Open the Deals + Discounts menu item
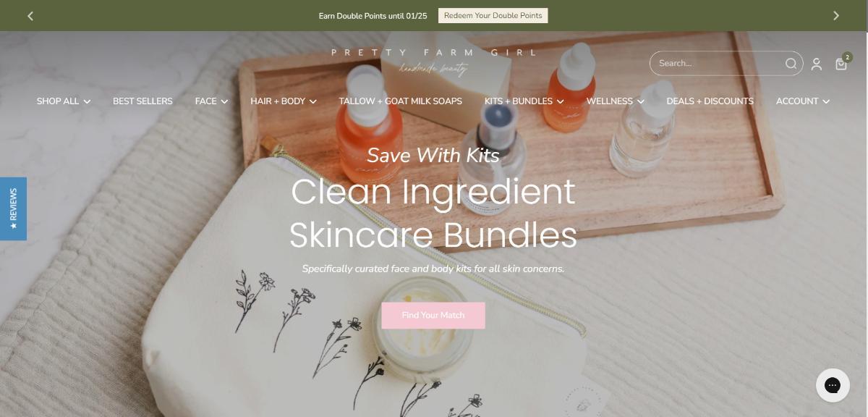This screenshot has height=417, width=868. (x=710, y=101)
